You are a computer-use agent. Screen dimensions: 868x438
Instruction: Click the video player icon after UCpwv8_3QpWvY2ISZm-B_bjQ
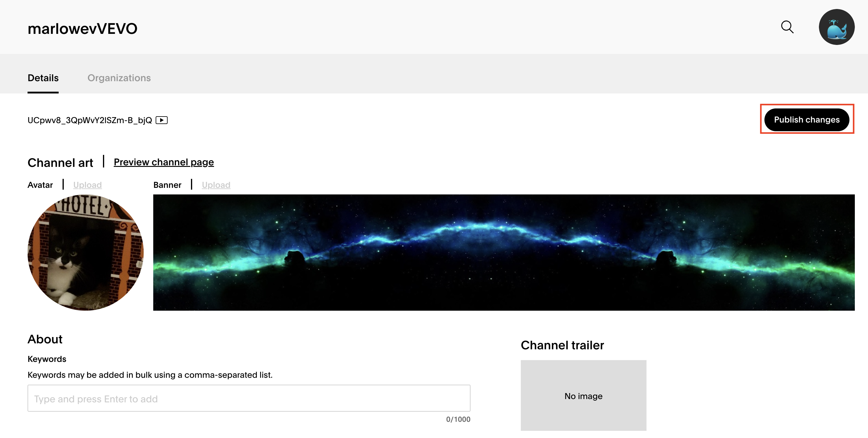(162, 120)
